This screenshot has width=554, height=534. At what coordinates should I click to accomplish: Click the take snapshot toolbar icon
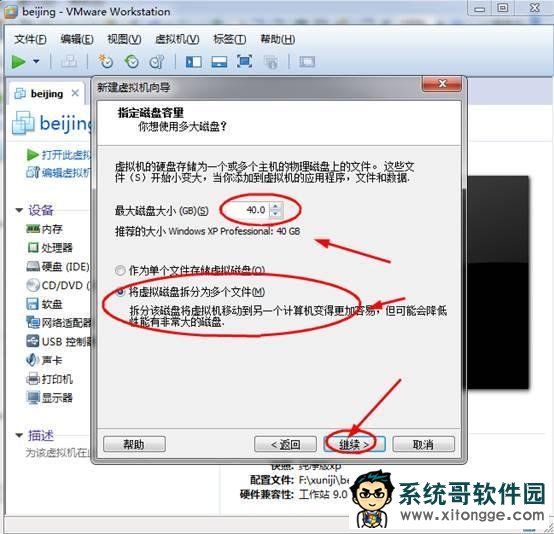(x=105, y=61)
